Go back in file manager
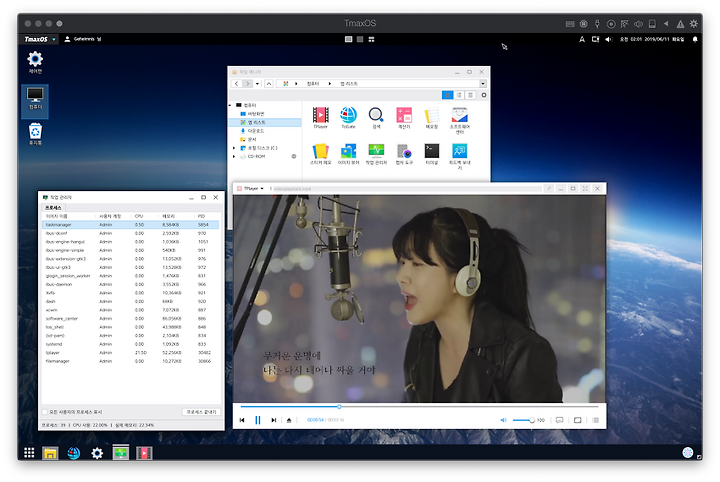 pos(236,84)
